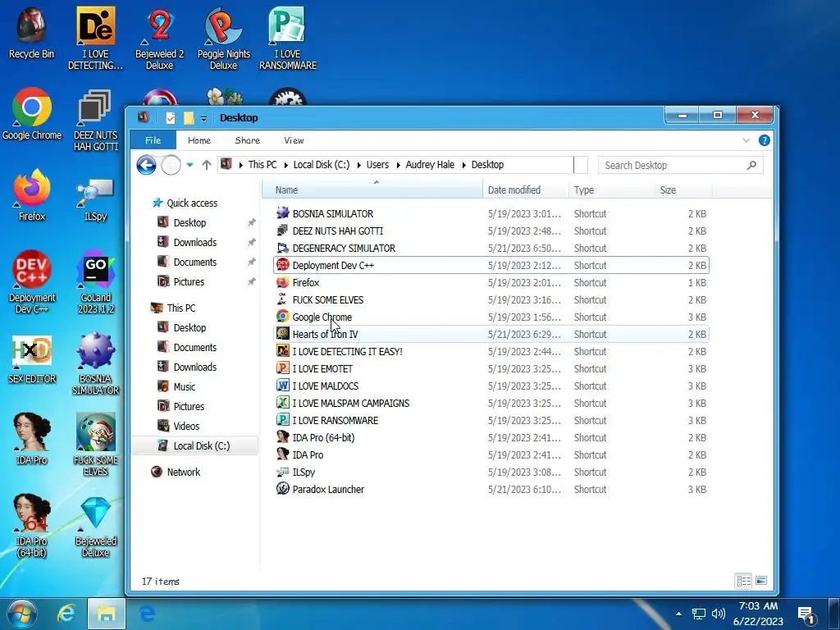The image size is (840, 630).
Task: Select I LOVE DETECTING desktop icon
Action: pyautogui.click(x=95, y=39)
